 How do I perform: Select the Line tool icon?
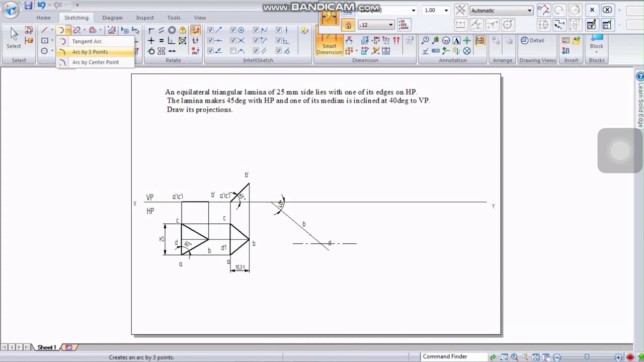tap(44, 30)
